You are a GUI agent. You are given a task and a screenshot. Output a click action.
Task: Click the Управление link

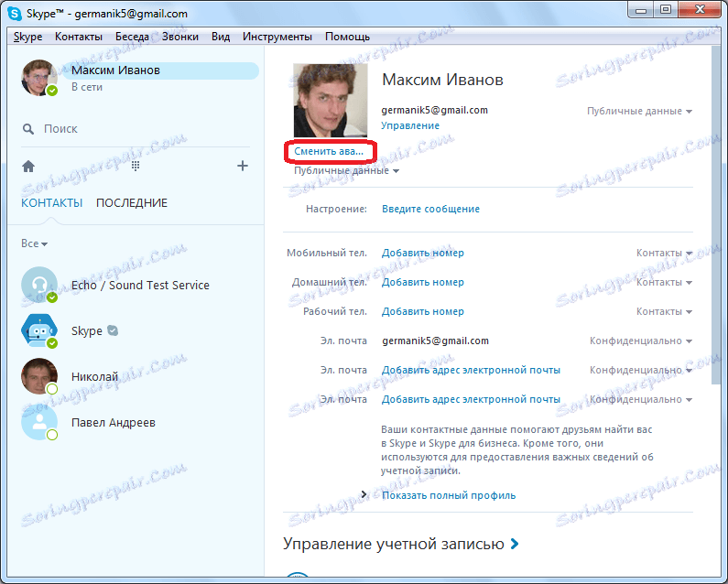[410, 125]
